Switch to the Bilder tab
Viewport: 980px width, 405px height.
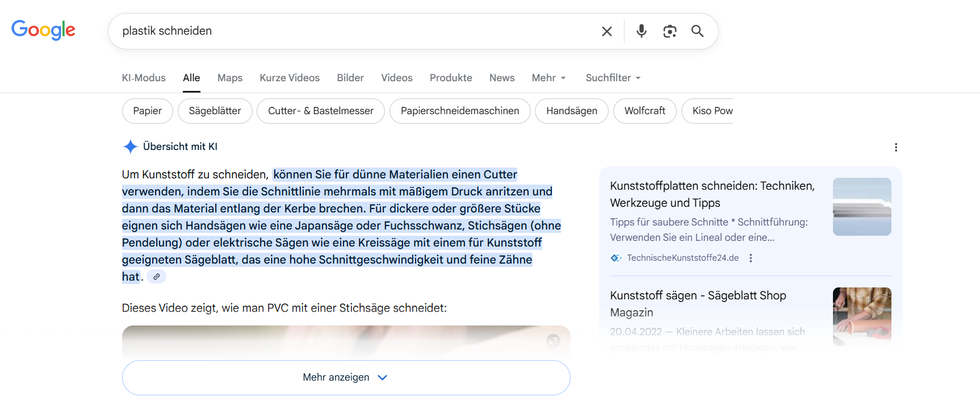pos(350,78)
